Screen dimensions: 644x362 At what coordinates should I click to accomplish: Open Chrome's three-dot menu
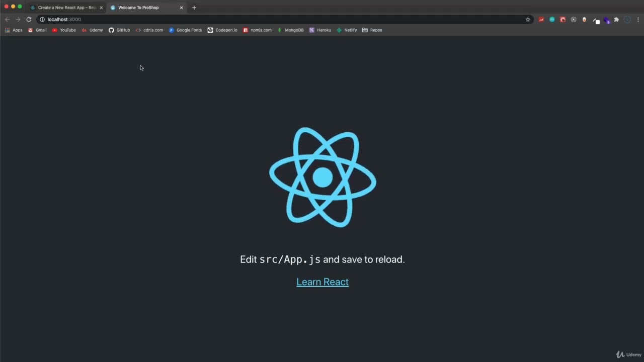[x=638, y=20]
